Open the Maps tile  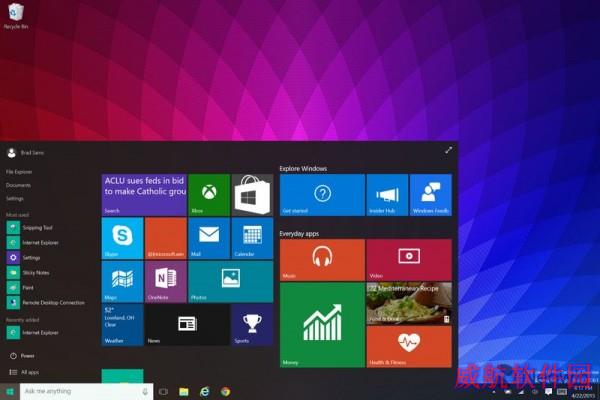coord(122,282)
